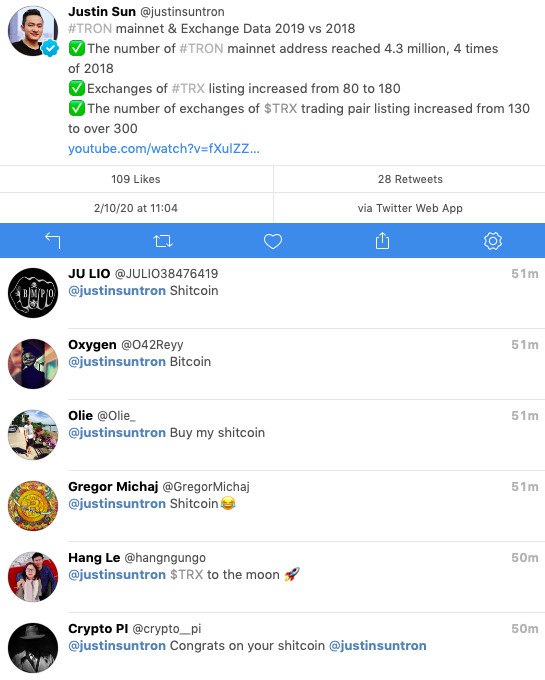545x680 pixels.
Task: Retweet Justin Sun's tweet
Action: tap(163, 241)
